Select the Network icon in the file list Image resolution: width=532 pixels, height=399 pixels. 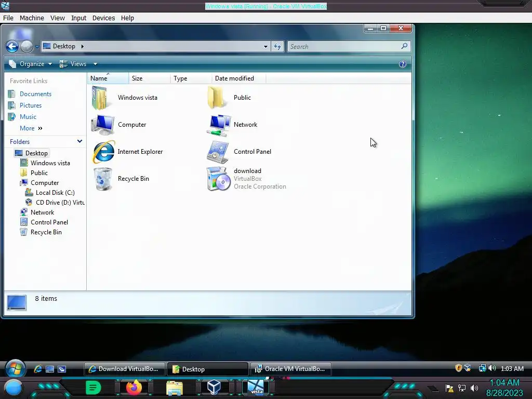(218, 125)
